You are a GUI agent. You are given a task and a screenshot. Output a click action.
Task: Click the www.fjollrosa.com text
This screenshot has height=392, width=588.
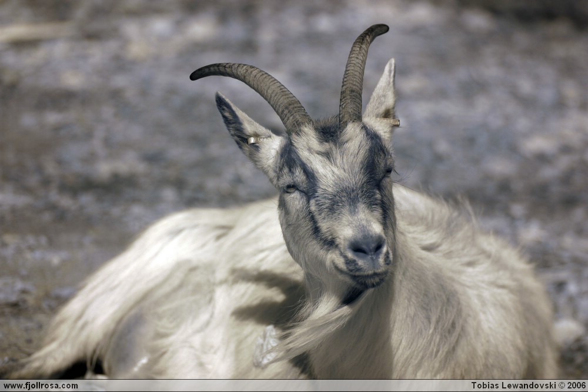pyautogui.click(x=41, y=386)
